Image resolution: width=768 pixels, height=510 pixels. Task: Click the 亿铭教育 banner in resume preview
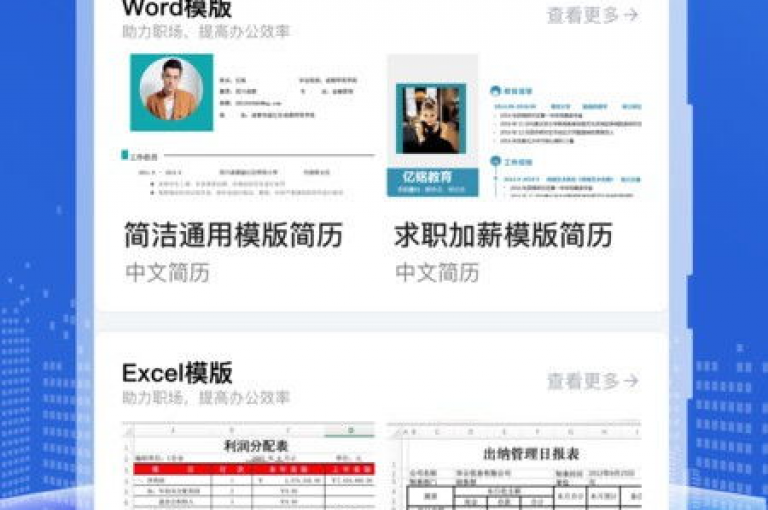[x=432, y=182]
